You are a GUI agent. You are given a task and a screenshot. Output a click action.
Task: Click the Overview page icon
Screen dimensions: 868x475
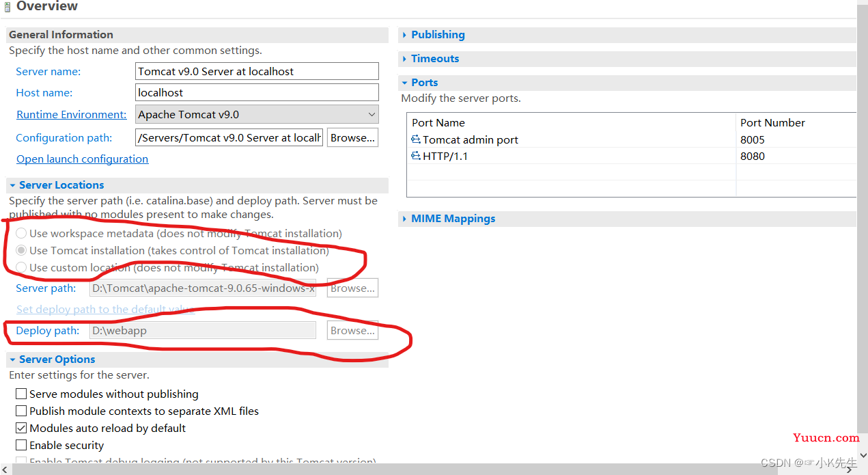[x=8, y=7]
